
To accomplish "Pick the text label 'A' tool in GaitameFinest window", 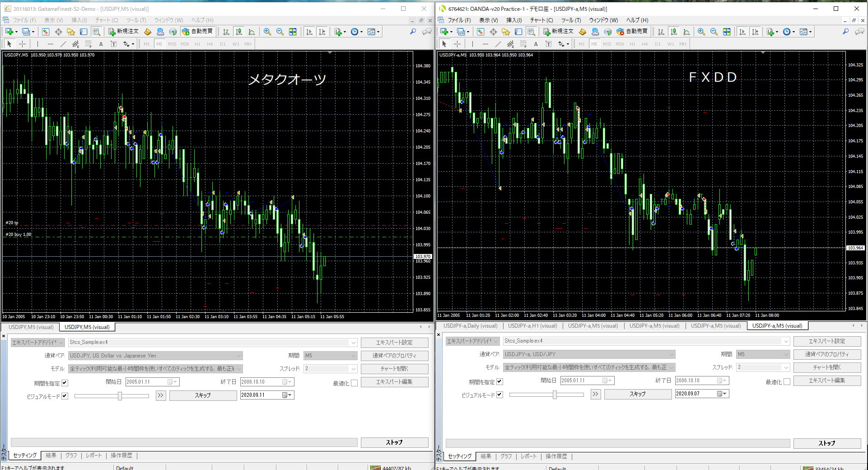I will 101,44.
